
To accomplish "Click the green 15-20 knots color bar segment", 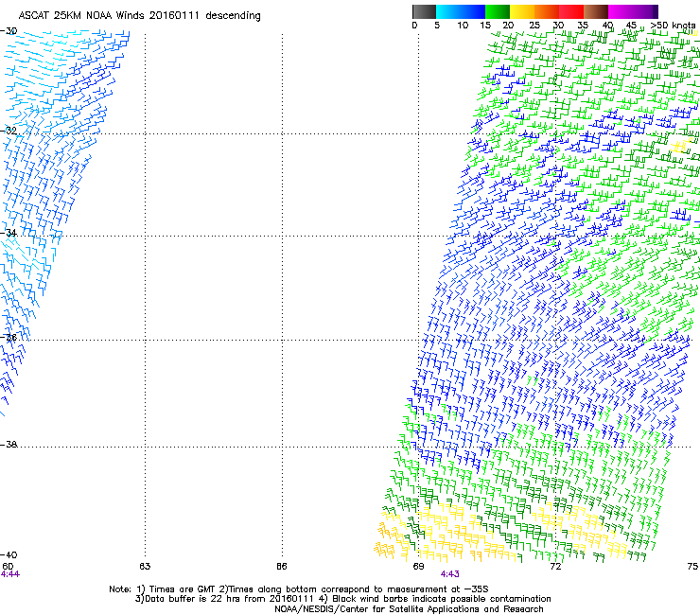I will click(x=498, y=11).
